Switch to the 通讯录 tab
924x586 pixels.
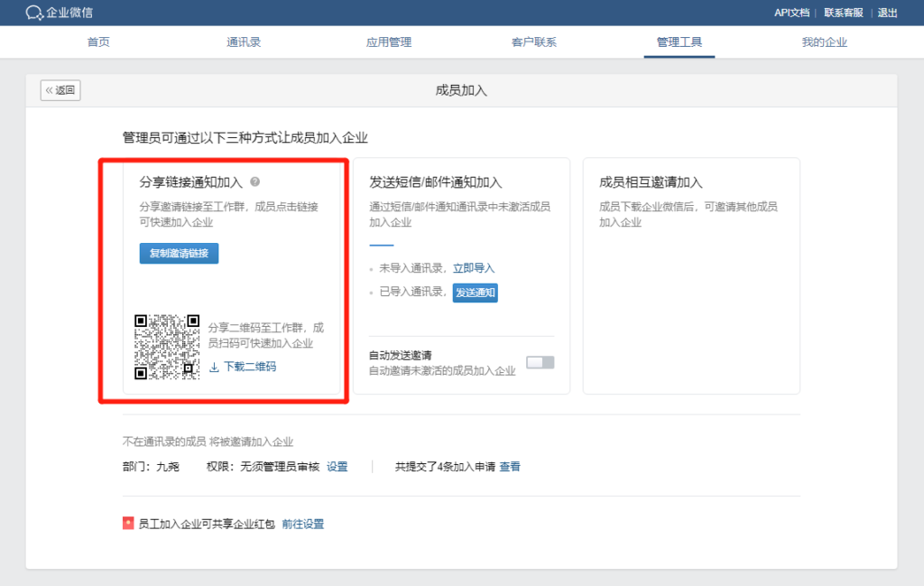(x=244, y=42)
